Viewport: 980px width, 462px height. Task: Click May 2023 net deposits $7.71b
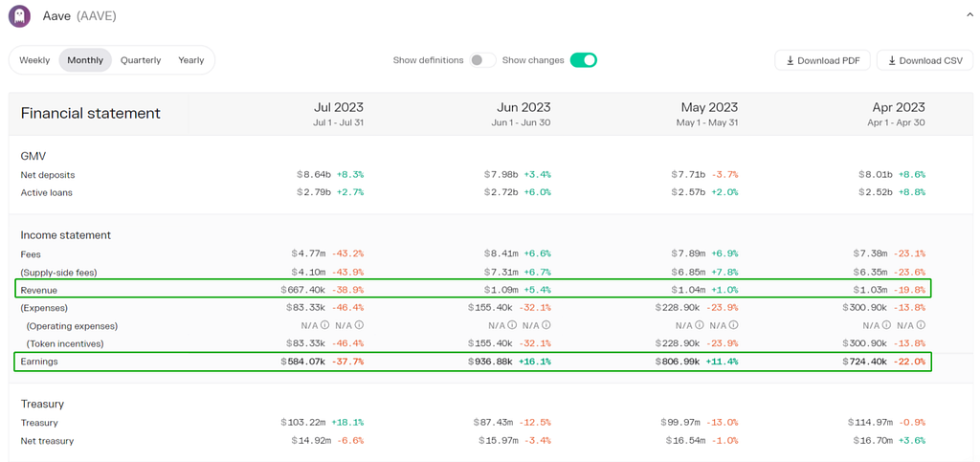pyautogui.click(x=689, y=175)
